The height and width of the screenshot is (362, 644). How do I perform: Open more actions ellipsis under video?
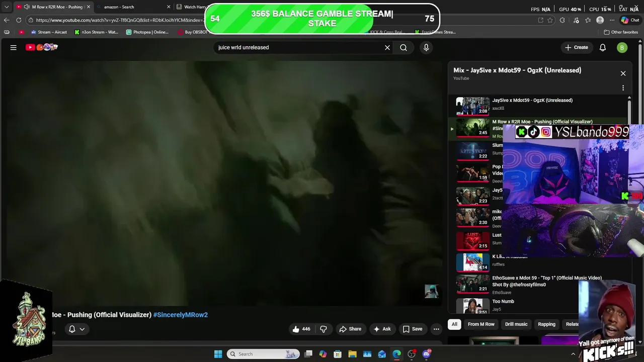click(436, 329)
